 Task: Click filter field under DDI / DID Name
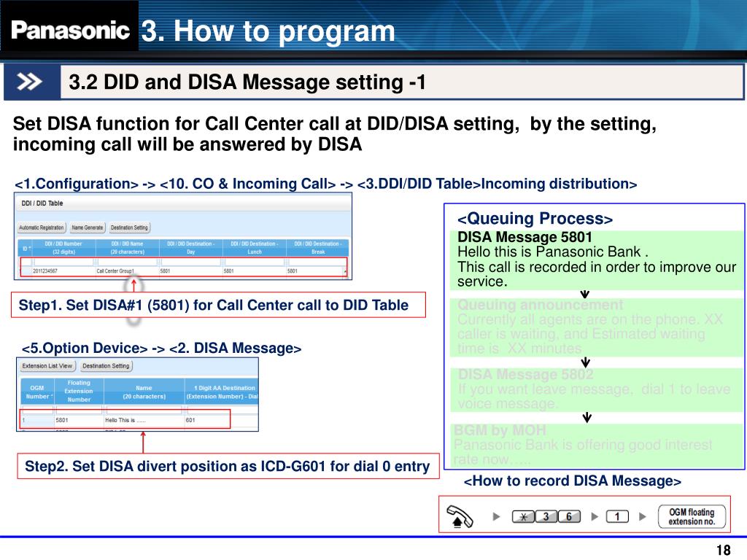127,262
